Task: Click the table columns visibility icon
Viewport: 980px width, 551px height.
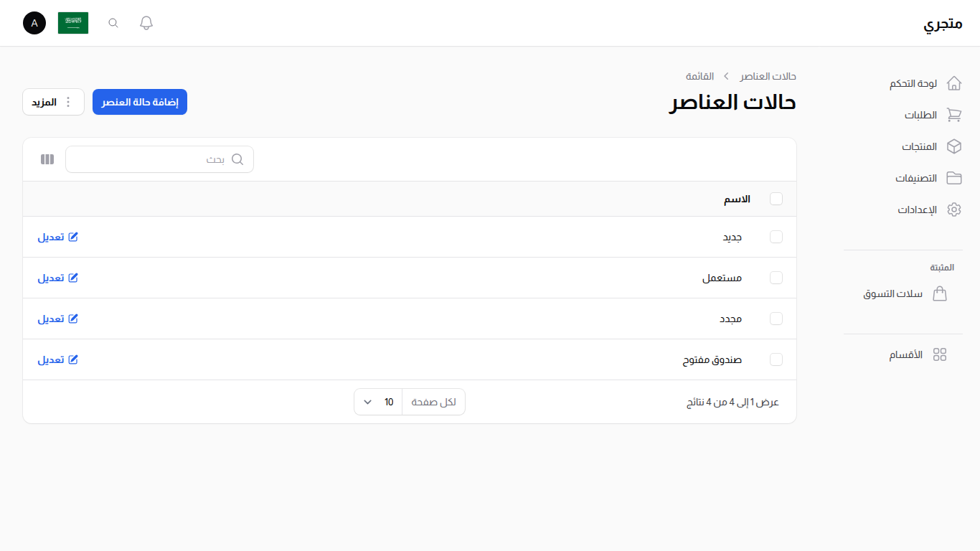Action: [47, 159]
